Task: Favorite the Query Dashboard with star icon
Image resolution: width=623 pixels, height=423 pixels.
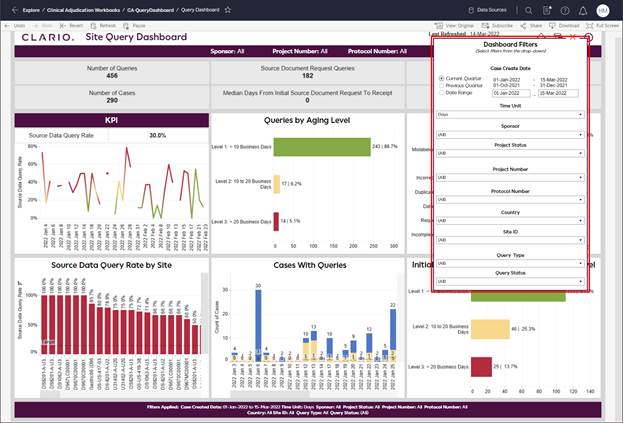Action: point(228,9)
